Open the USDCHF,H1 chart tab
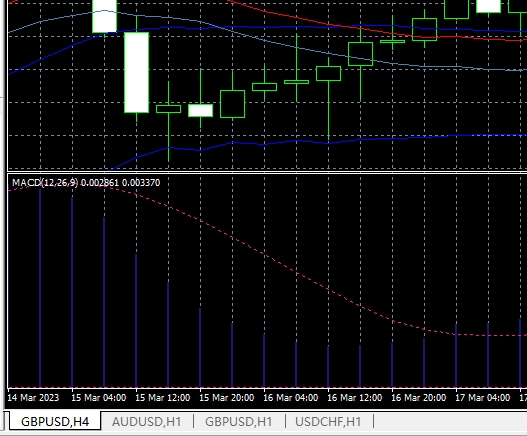The height and width of the screenshot is (436, 527). [x=328, y=422]
